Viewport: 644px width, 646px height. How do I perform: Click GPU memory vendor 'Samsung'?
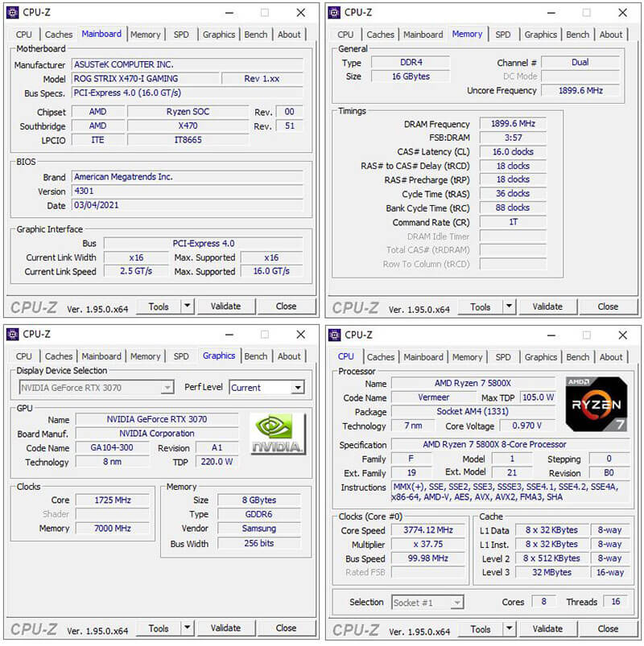[259, 529]
